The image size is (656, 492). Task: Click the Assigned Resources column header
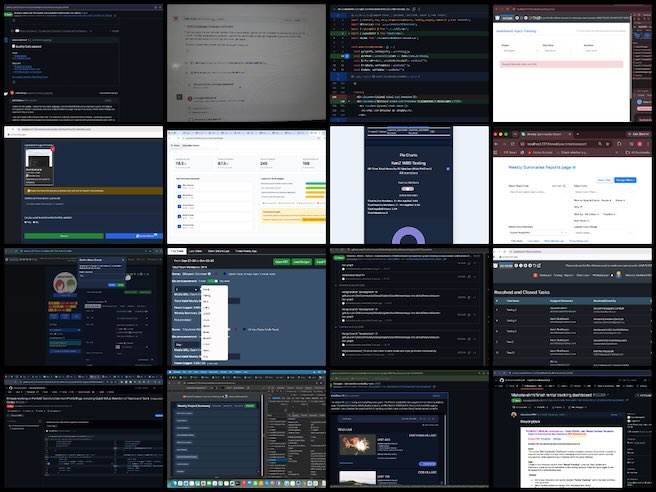coord(561,301)
